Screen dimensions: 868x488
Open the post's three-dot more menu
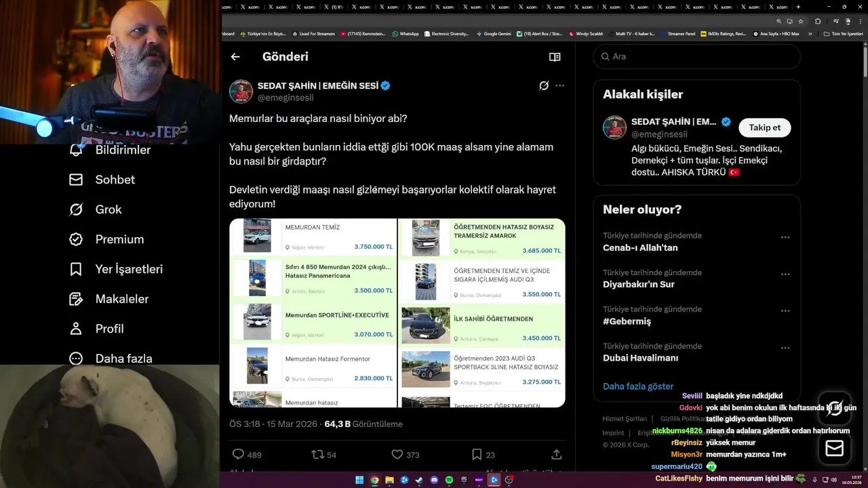(559, 85)
